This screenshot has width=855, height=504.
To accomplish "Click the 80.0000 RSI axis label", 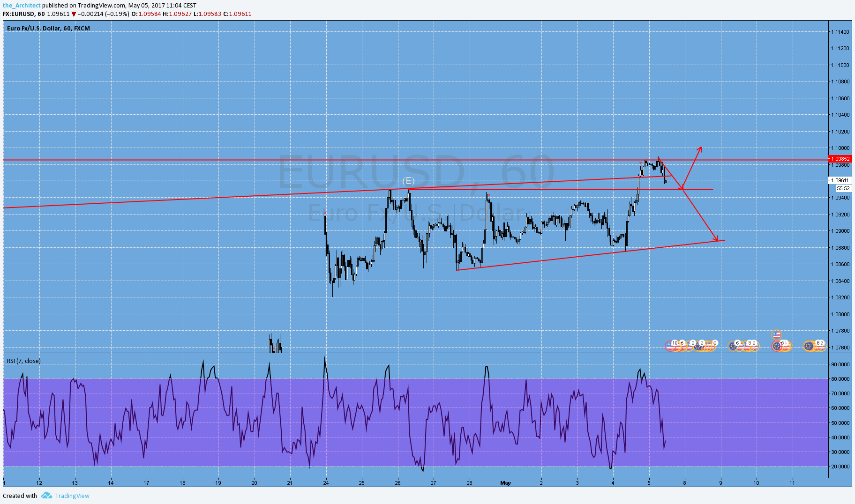I will (x=840, y=379).
